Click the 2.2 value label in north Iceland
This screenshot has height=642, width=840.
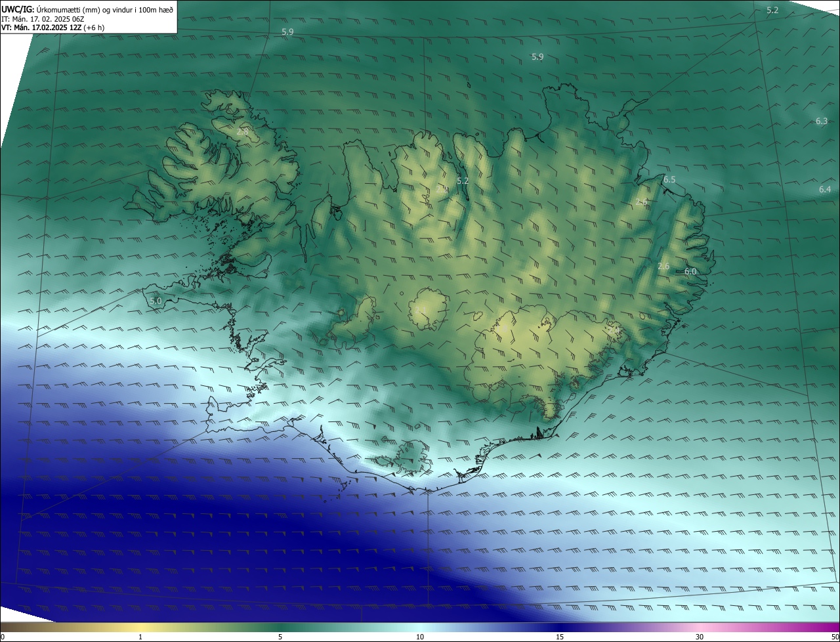(x=442, y=189)
